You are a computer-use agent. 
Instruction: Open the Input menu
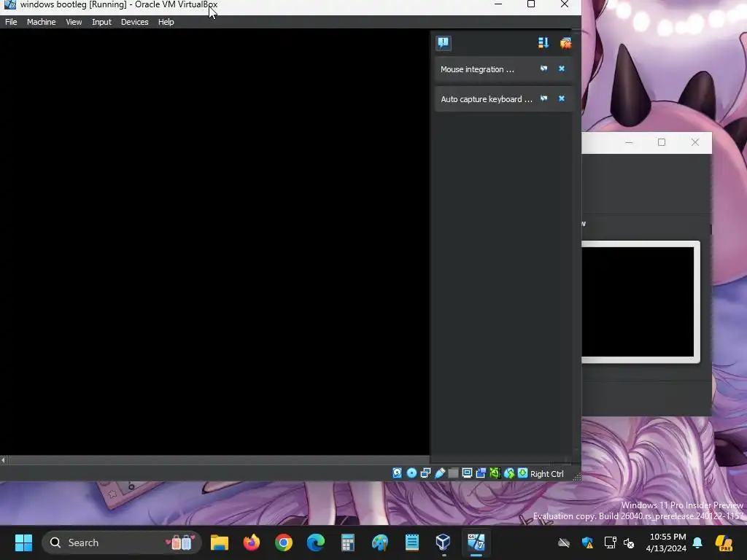(x=101, y=22)
